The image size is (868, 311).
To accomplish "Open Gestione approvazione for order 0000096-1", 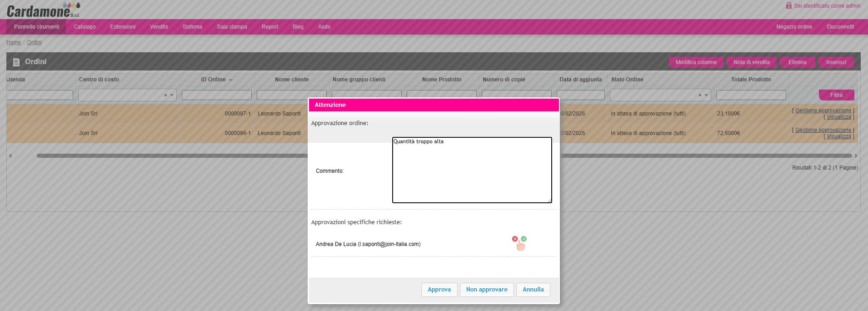I will coord(823,130).
